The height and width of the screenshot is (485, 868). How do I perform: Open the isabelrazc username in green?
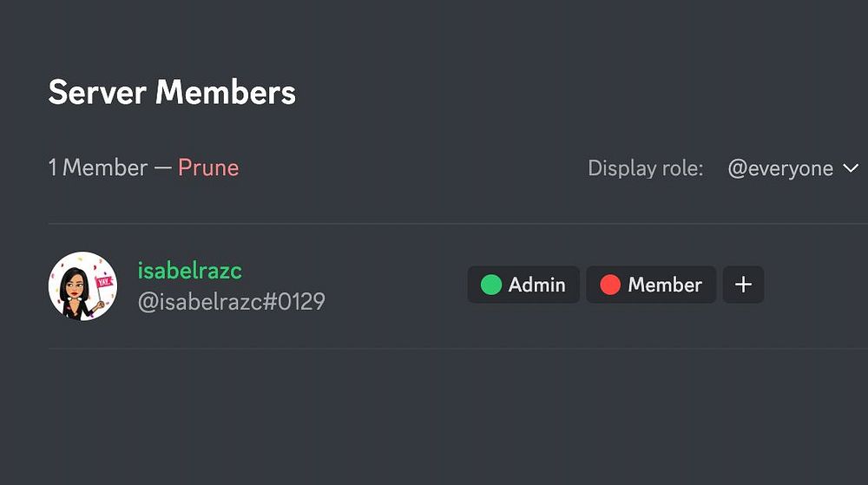coord(189,271)
